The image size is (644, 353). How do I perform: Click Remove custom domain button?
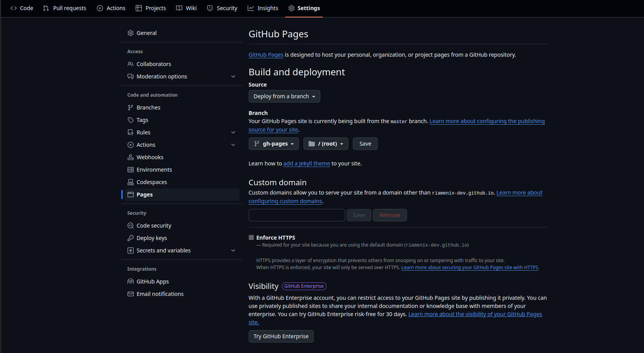[x=390, y=215]
